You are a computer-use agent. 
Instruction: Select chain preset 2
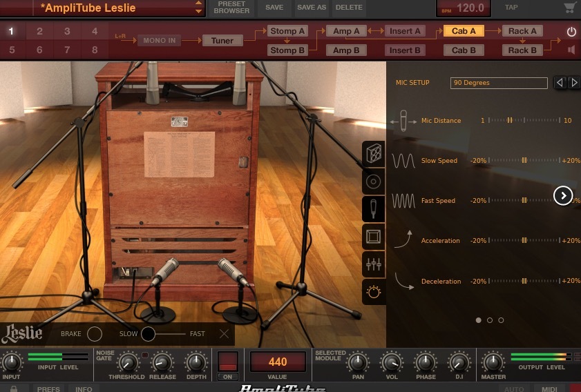click(x=39, y=31)
